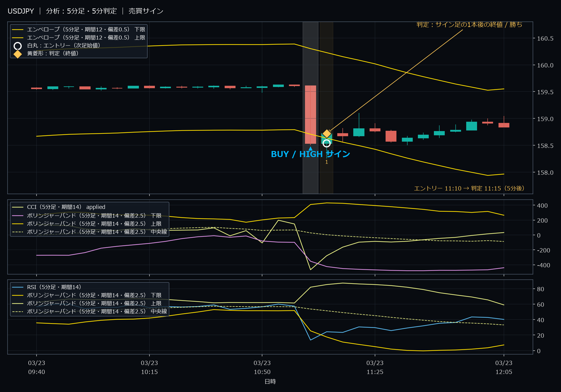561x392 pixels.
Task: Click the USDJPY symbol title
Action: 21,11
